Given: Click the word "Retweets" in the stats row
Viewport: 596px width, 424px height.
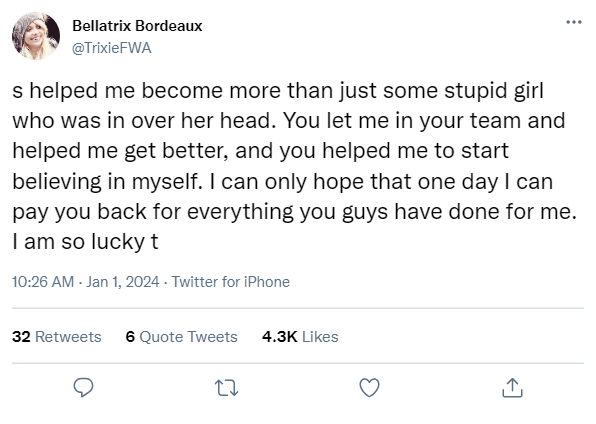Looking at the screenshot, I should pyautogui.click(x=68, y=337).
